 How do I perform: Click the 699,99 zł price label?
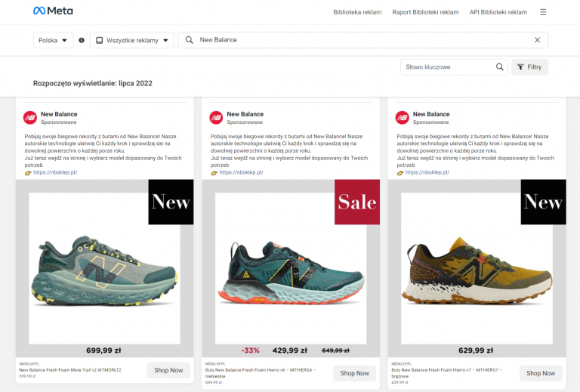pyautogui.click(x=103, y=350)
